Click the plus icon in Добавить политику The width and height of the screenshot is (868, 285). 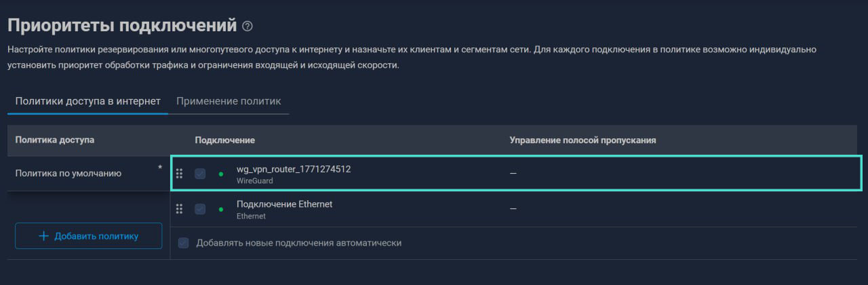44,236
